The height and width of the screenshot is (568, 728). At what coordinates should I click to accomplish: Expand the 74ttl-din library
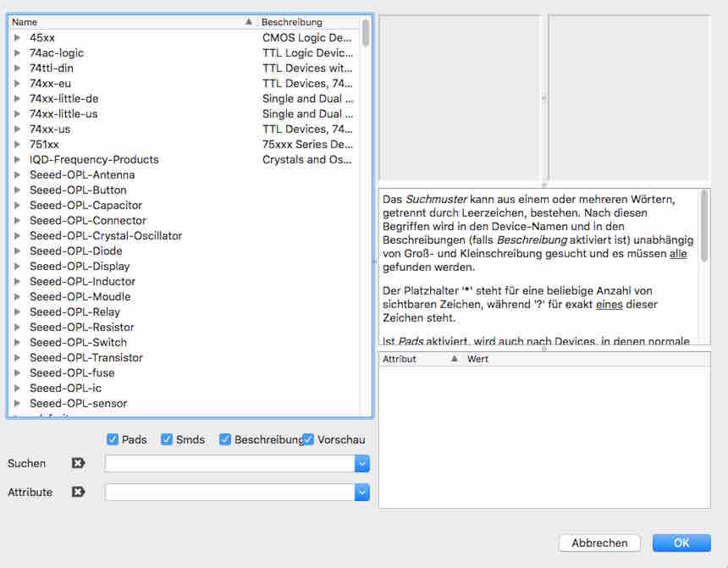tap(17, 69)
